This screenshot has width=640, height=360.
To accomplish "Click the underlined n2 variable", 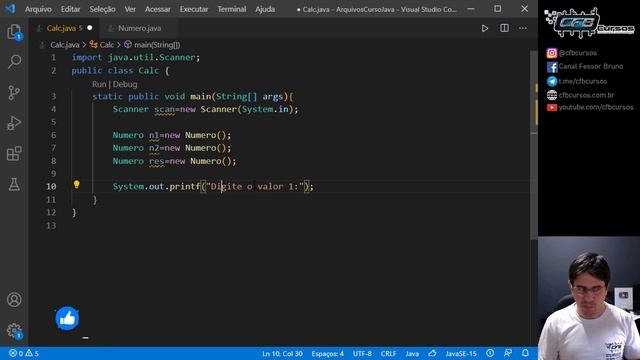I will (x=154, y=148).
